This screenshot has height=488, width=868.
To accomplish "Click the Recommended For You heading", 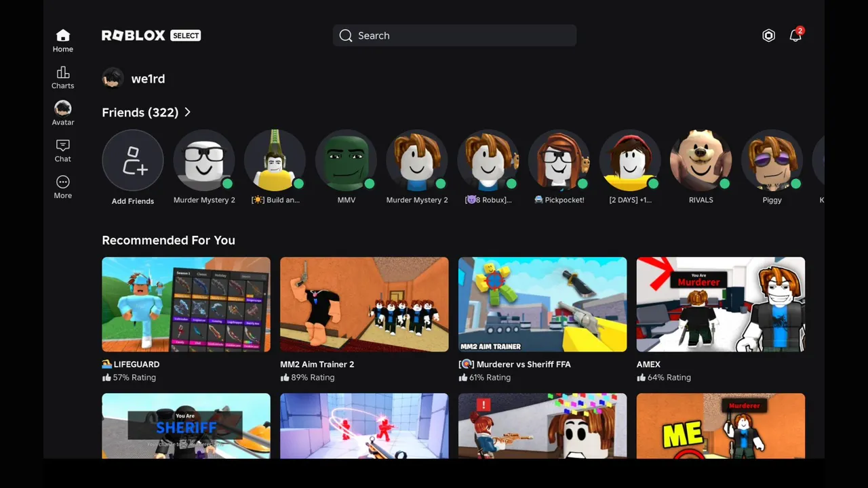I will point(168,240).
